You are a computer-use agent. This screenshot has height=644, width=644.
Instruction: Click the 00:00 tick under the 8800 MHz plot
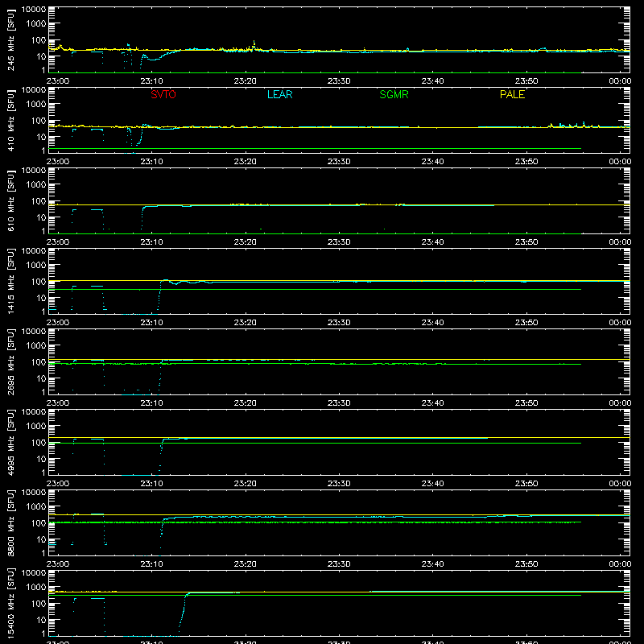pos(620,564)
